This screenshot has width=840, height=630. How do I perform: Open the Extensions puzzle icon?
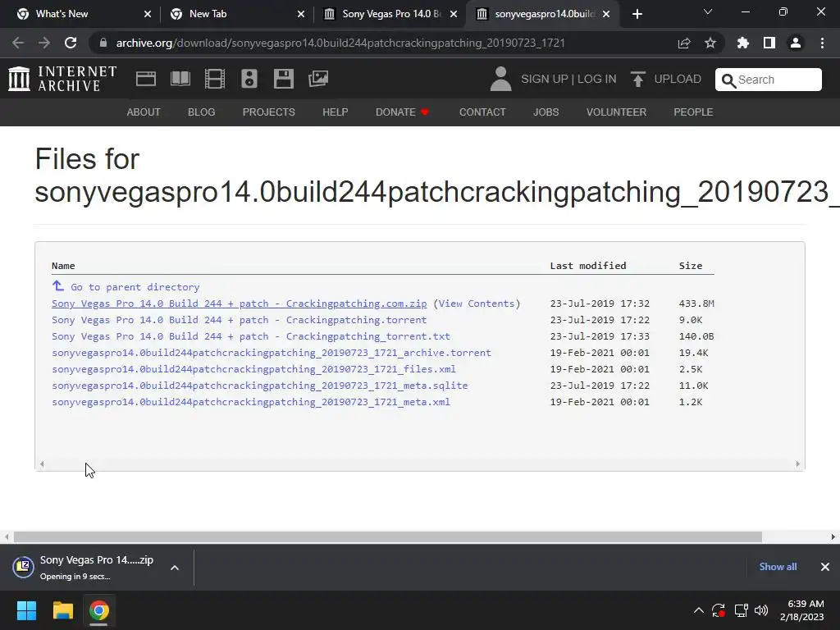[743, 43]
